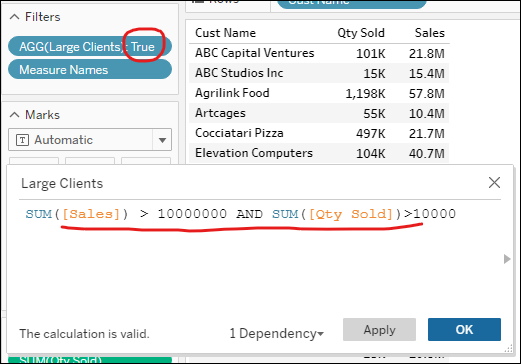Click into the calculation formula text
Image resolution: width=521 pixels, height=364 pixels.
tap(240, 214)
